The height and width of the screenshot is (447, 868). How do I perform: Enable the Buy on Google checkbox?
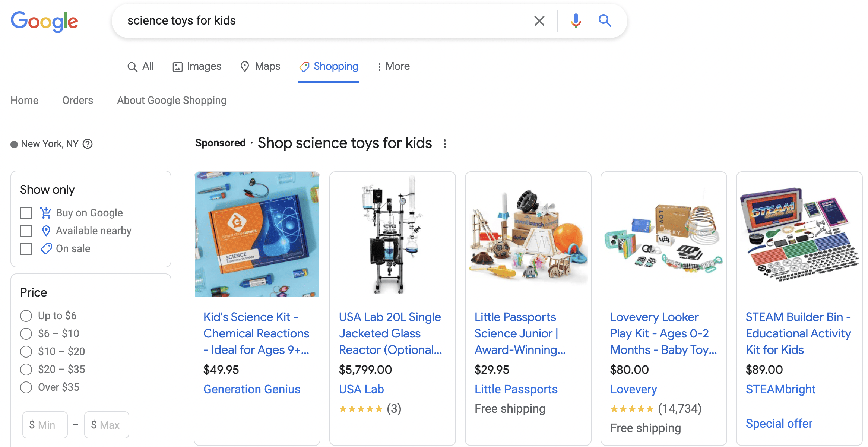click(x=26, y=213)
